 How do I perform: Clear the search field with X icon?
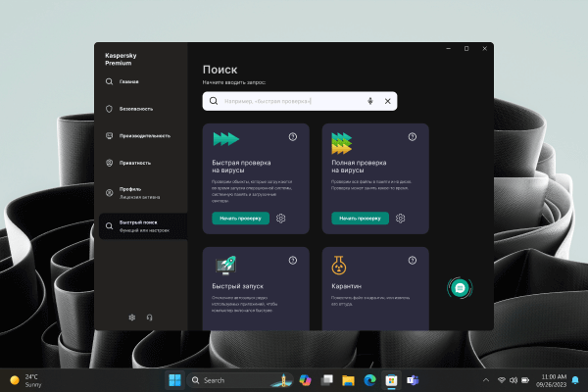tap(388, 101)
